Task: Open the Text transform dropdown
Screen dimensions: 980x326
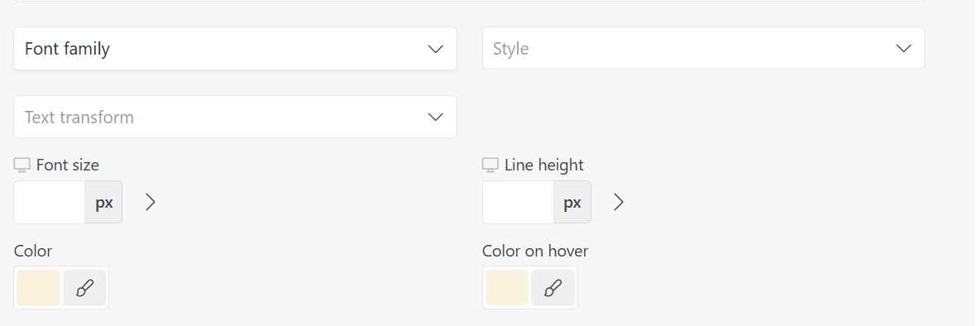Action: click(x=235, y=117)
